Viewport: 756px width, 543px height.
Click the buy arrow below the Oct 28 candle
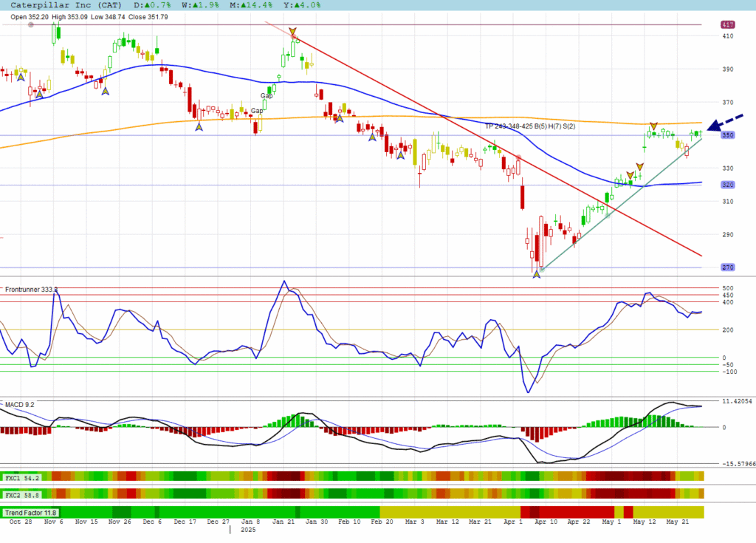click(21, 77)
